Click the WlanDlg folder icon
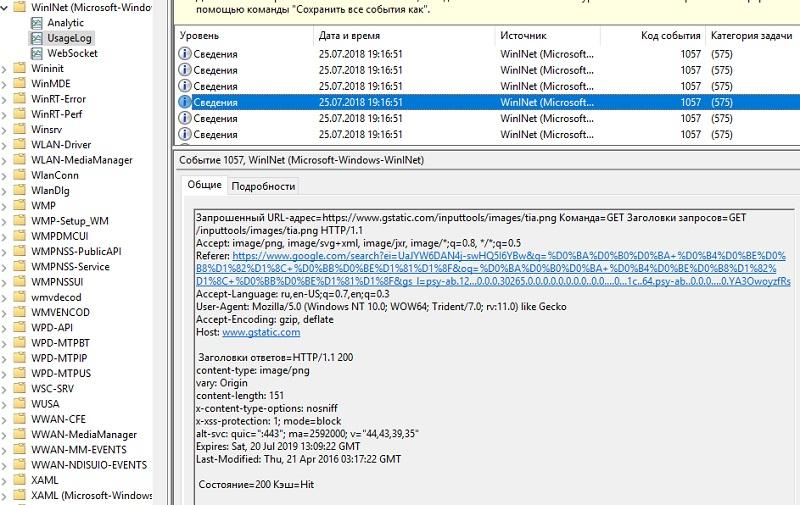This screenshot has width=800, height=505. (19, 190)
